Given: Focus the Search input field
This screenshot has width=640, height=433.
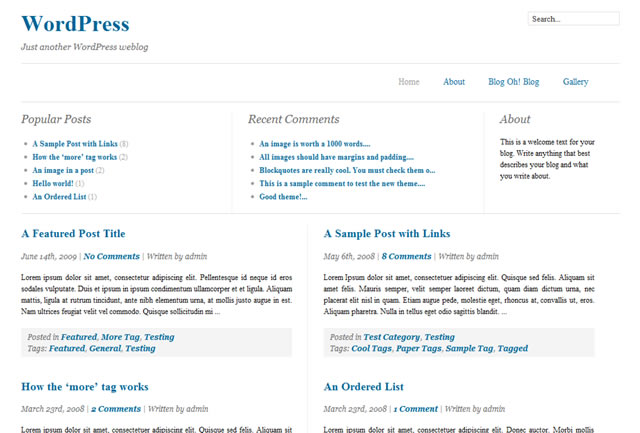Looking at the screenshot, I should (x=573, y=19).
